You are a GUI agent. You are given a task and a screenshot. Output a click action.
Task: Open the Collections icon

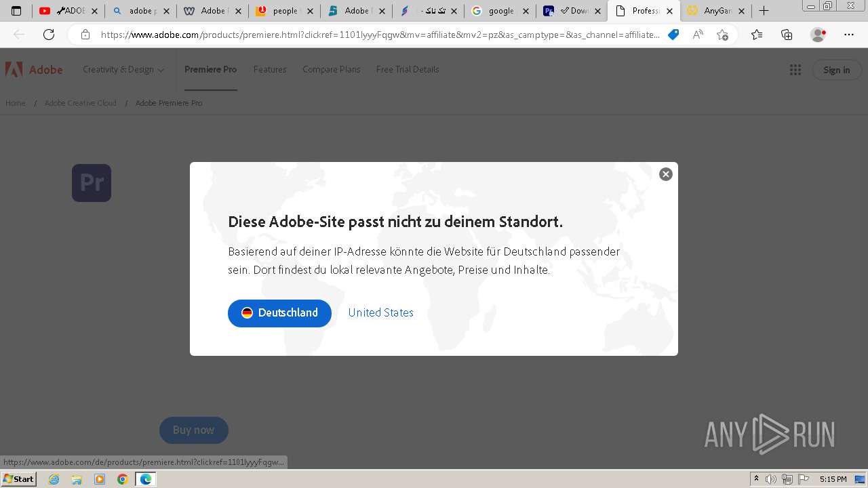787,35
